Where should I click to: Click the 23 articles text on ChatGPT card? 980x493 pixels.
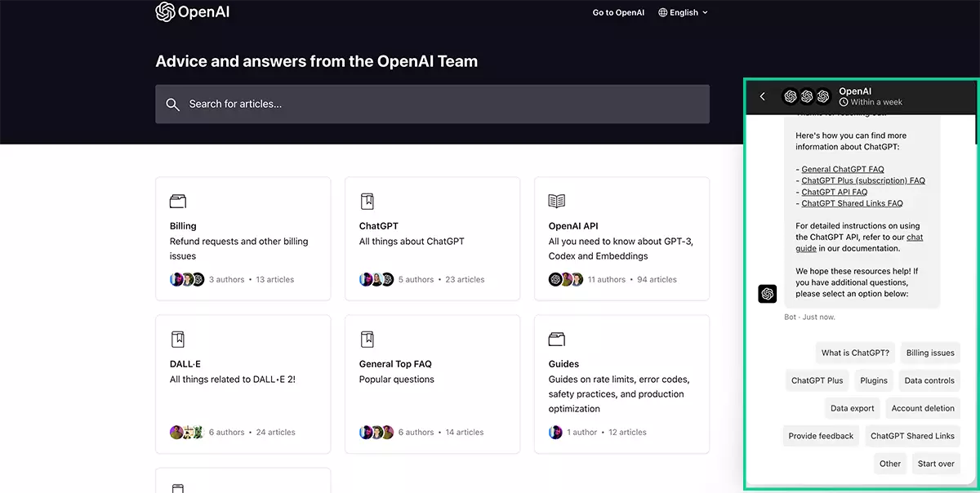pos(465,279)
